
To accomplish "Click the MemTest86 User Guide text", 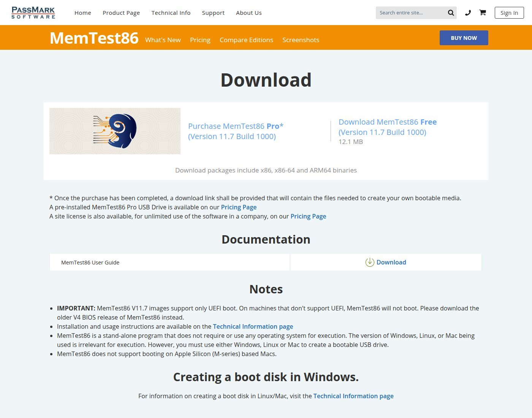I will [x=90, y=263].
